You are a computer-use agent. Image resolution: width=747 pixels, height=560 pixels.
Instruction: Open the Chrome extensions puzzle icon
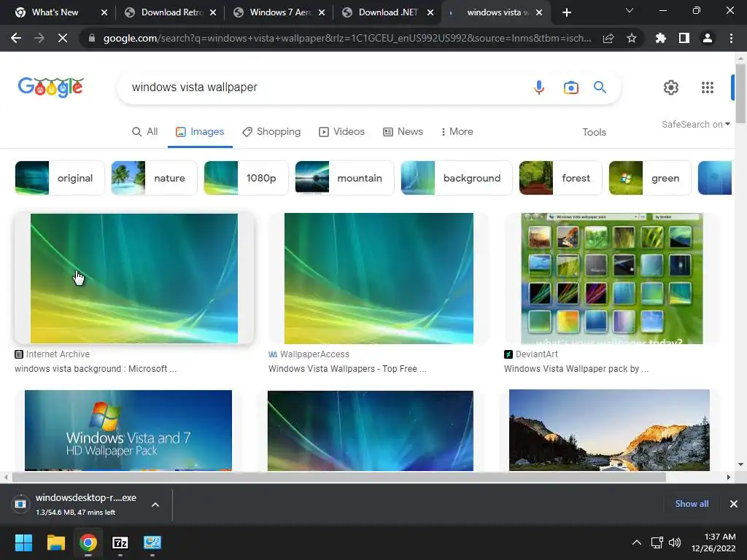coord(660,38)
